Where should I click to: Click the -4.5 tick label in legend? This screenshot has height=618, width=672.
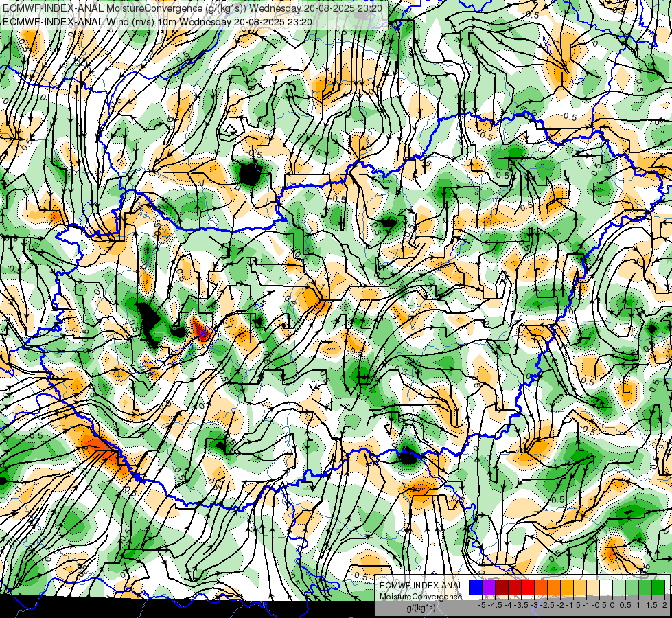pos(495,605)
